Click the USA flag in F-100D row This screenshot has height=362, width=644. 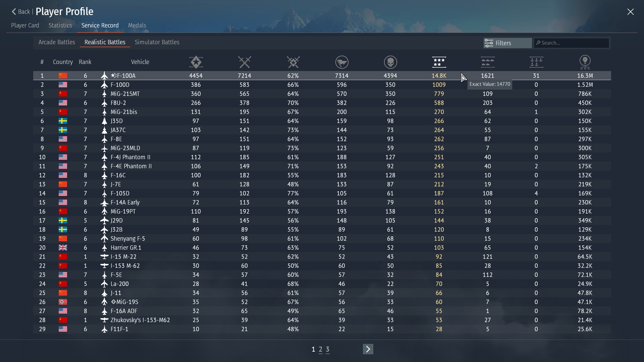tap(63, 85)
